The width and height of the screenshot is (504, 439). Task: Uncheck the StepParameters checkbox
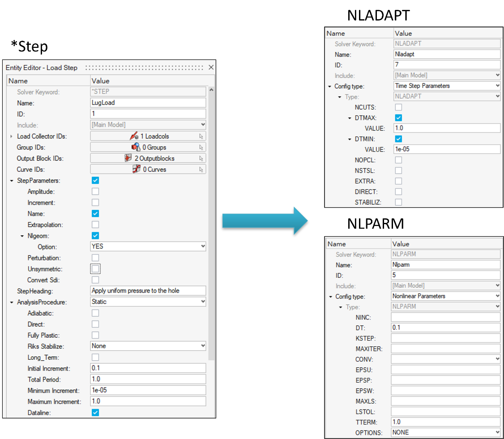point(95,180)
